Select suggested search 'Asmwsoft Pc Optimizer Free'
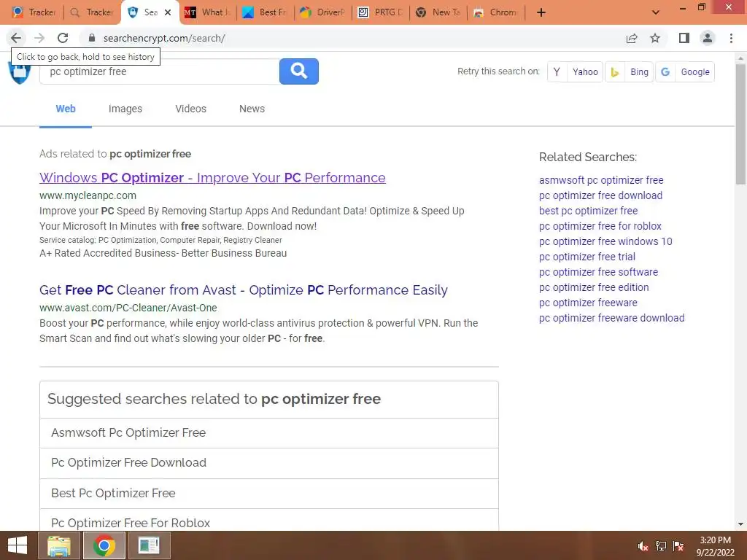Viewport: 747px width, 560px height. (x=269, y=433)
